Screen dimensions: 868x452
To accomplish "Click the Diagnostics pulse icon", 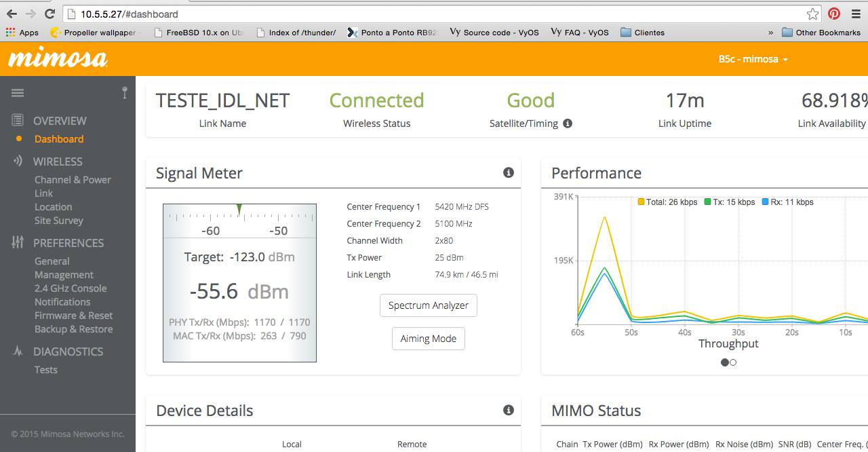I will (x=18, y=351).
